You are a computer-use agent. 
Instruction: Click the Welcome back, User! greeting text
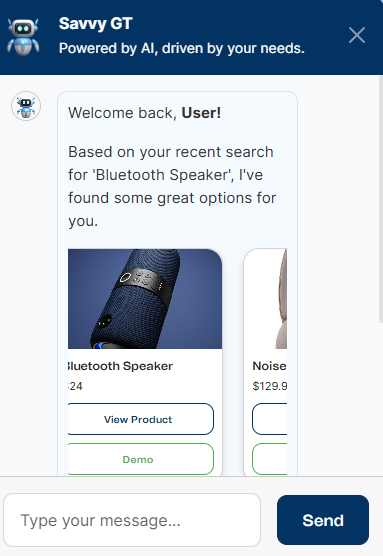[x=145, y=113]
